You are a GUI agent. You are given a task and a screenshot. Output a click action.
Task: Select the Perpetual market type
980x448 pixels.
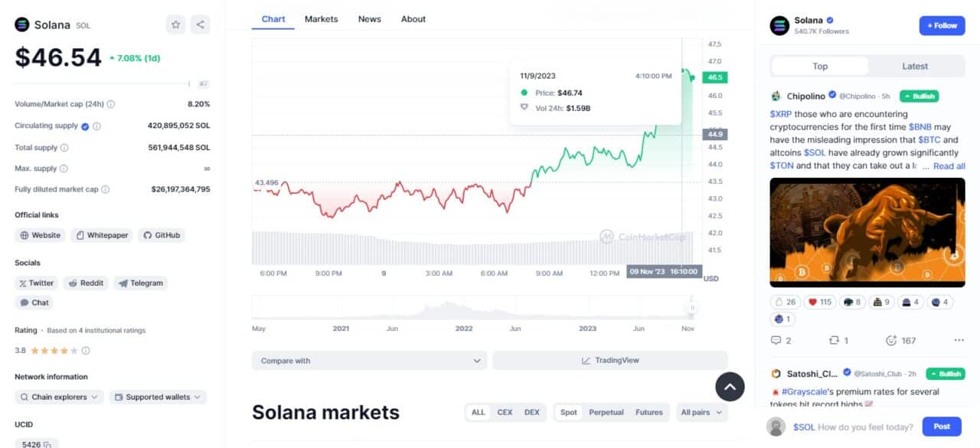click(x=606, y=412)
